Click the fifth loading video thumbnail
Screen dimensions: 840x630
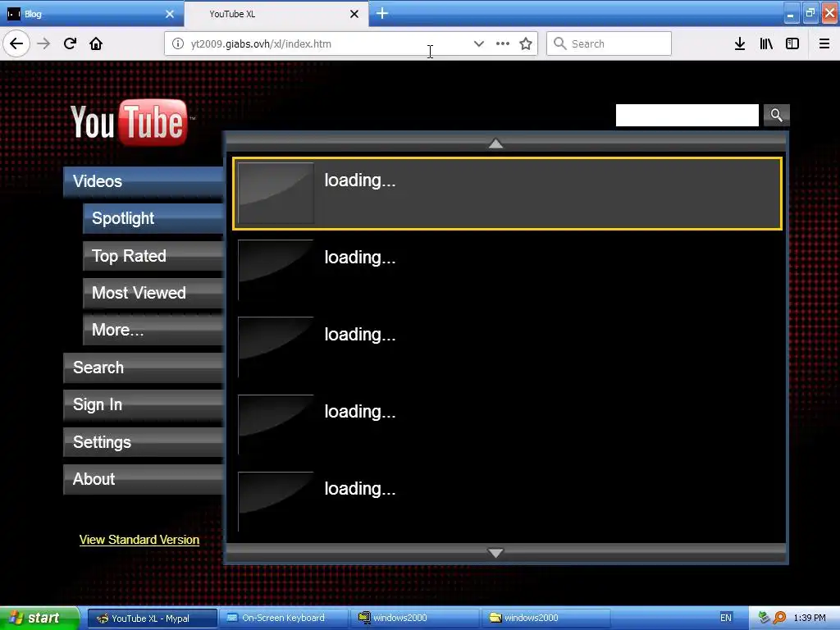[x=276, y=502]
